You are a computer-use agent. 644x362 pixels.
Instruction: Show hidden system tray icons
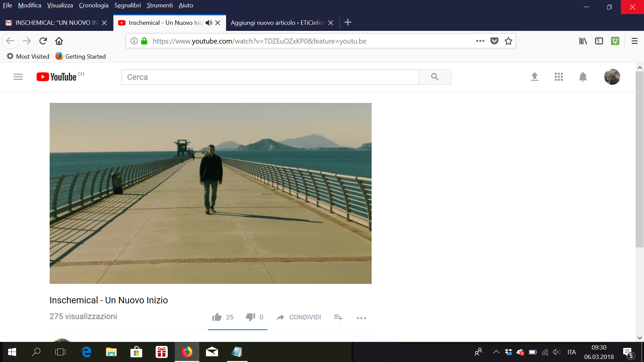496,352
